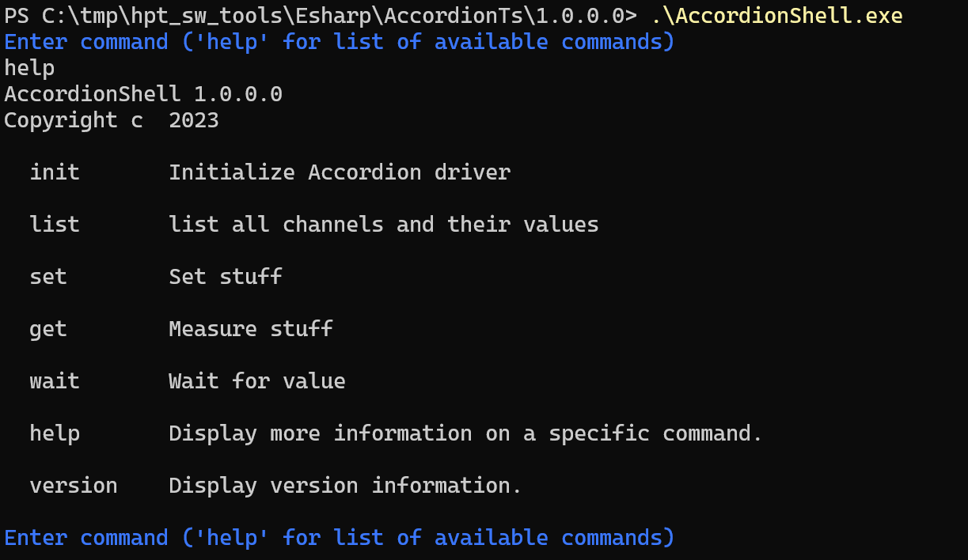Viewport: 968px width, 560px height.
Task: Click the 'wait' command name
Action: click(x=55, y=381)
